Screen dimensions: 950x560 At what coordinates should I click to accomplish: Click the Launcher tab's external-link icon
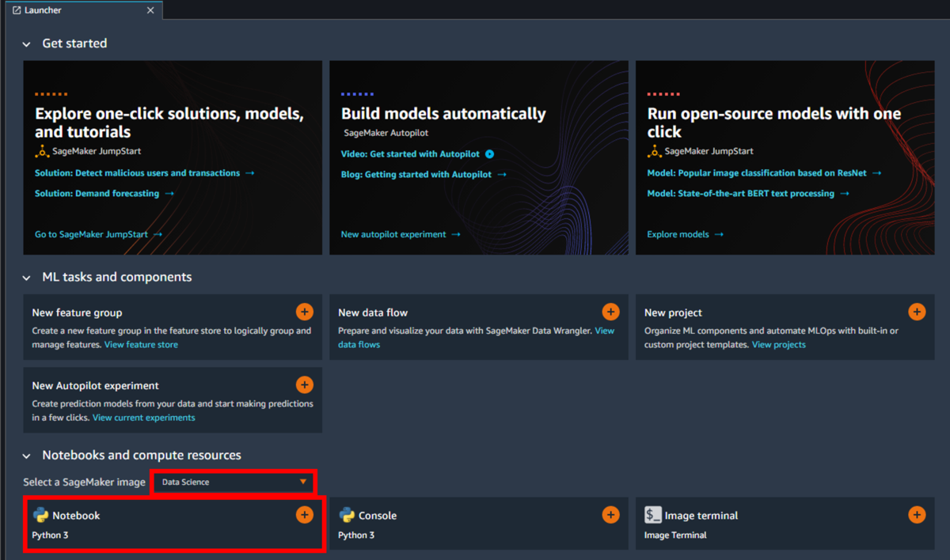click(x=17, y=10)
